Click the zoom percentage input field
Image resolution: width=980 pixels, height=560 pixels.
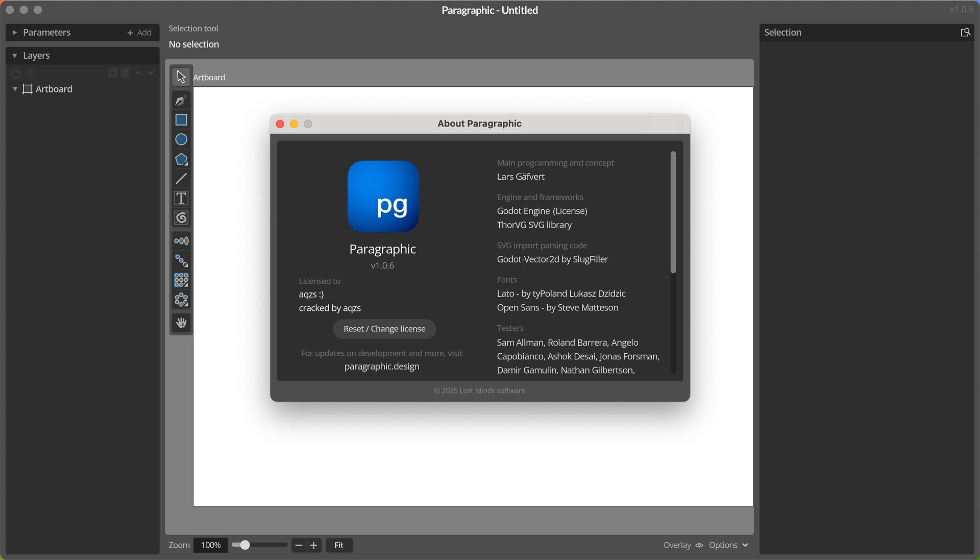click(211, 546)
